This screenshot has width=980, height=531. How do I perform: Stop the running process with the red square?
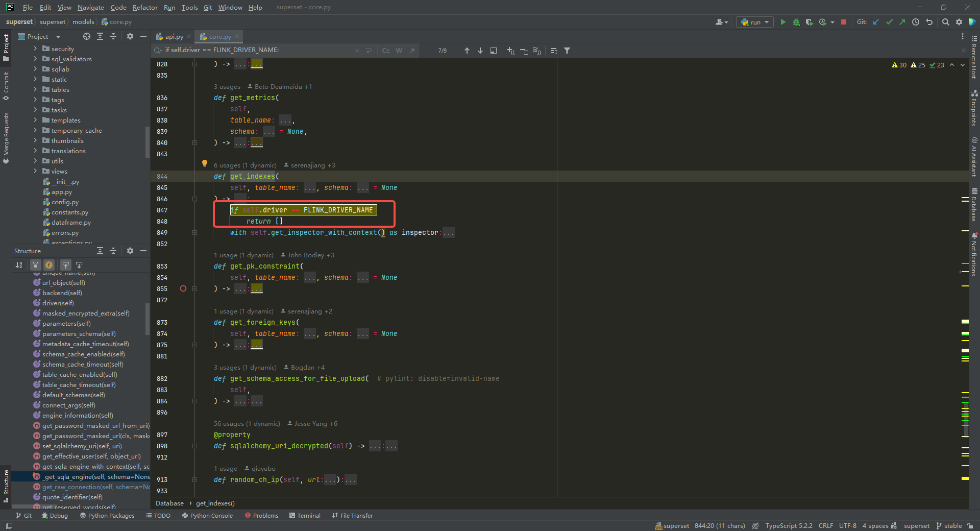(844, 22)
